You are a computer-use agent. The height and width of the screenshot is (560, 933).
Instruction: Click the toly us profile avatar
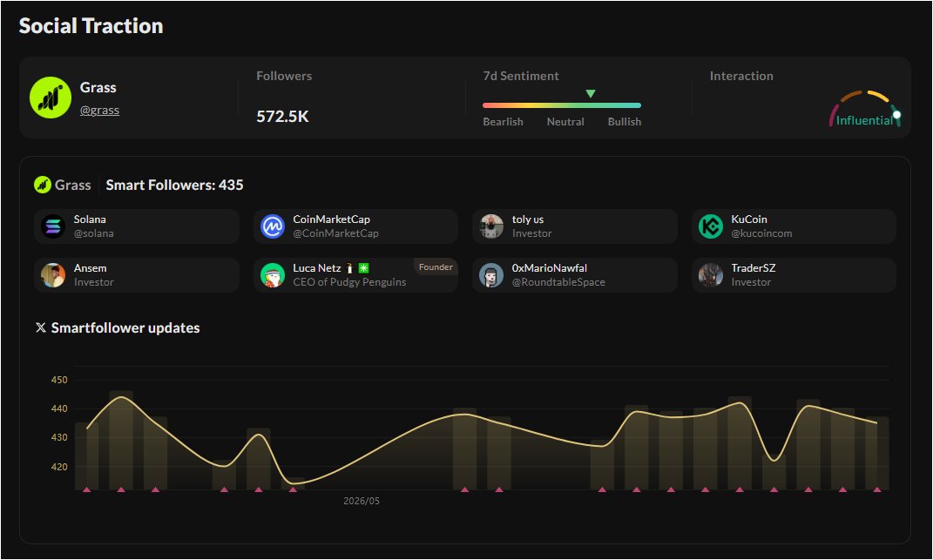point(491,226)
